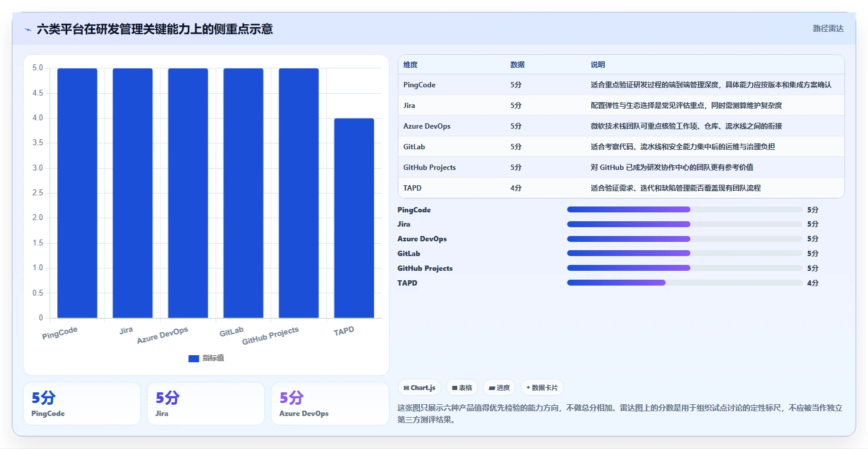Click the Azure DevOps bar in the chart

188,193
